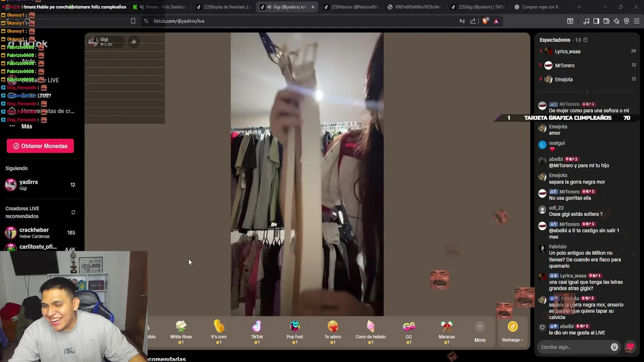Open the picture-in-picture icon in toolbar
Image resolution: width=644 pixels, height=362 pixels.
click(570, 21)
